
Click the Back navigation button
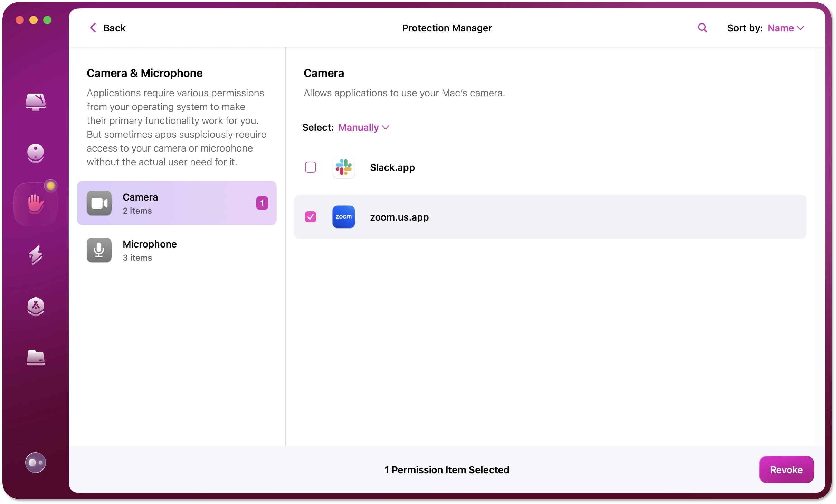point(107,28)
